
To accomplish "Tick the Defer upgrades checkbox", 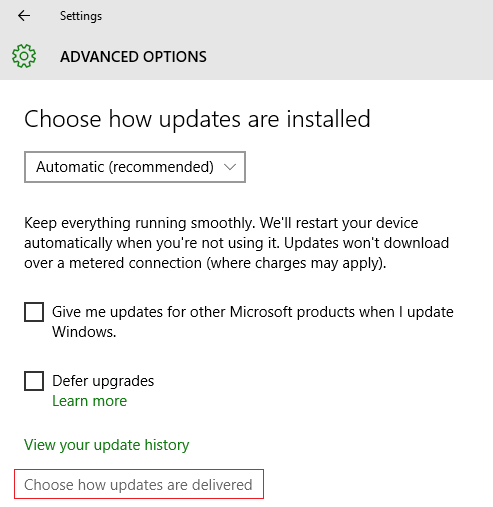I will click(x=34, y=381).
